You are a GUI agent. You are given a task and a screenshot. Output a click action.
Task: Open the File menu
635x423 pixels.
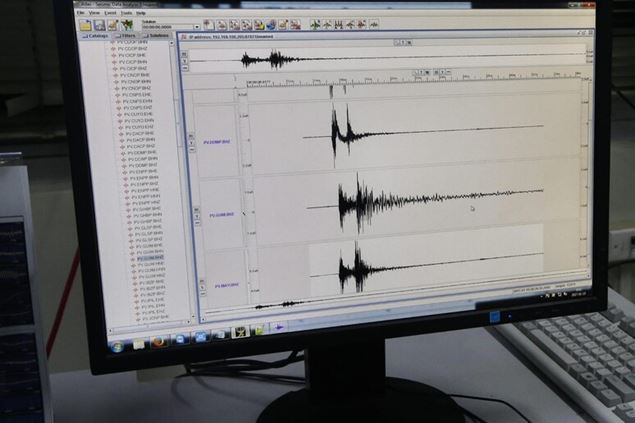click(x=93, y=13)
